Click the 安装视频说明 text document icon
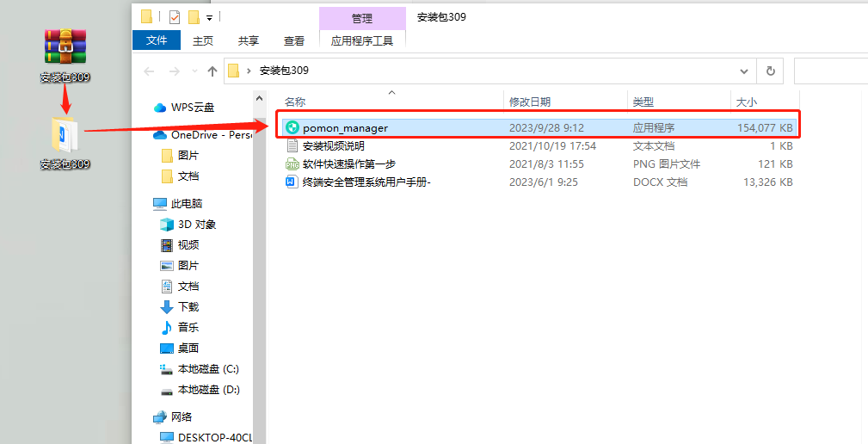 pyautogui.click(x=292, y=146)
